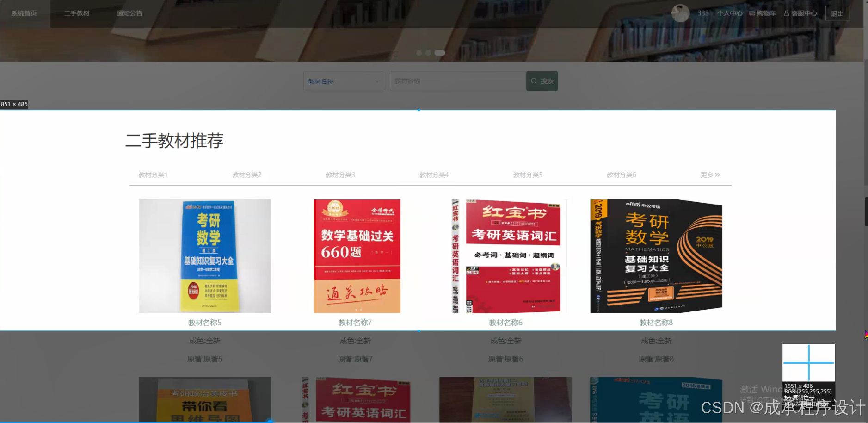This screenshot has width=868, height=423.
Task: Filter by 教材分类2 category
Action: [x=247, y=175]
